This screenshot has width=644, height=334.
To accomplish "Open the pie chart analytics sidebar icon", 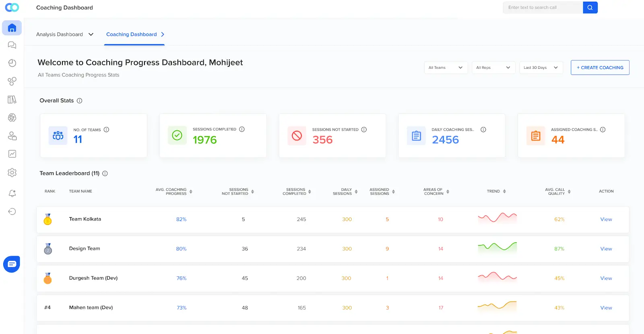I will point(12,63).
